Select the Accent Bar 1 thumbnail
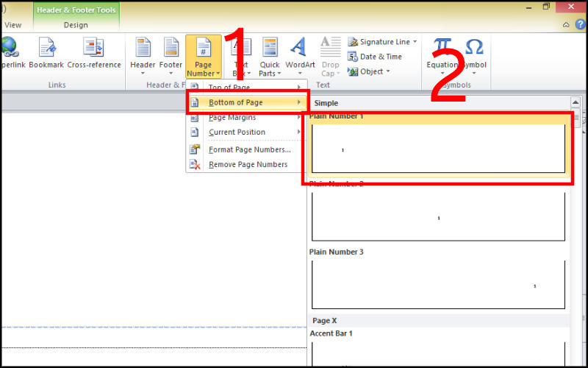 [438, 354]
